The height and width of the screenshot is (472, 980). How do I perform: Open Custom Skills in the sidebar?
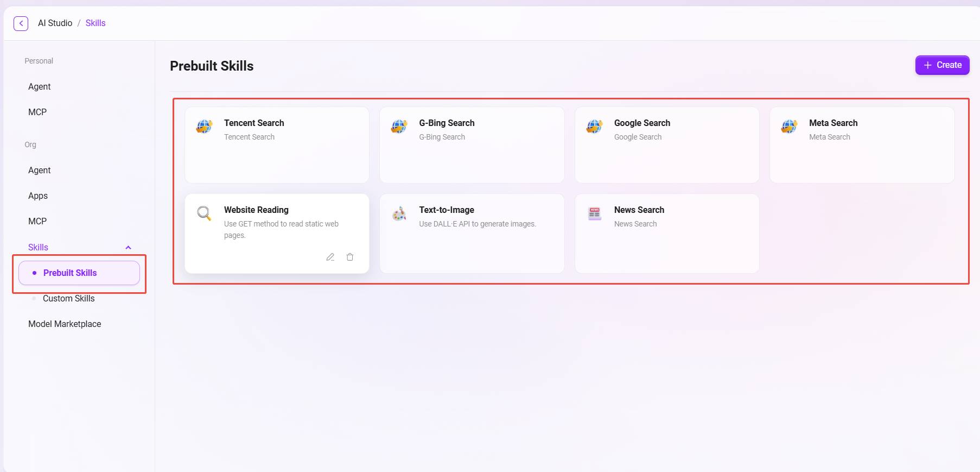point(68,298)
